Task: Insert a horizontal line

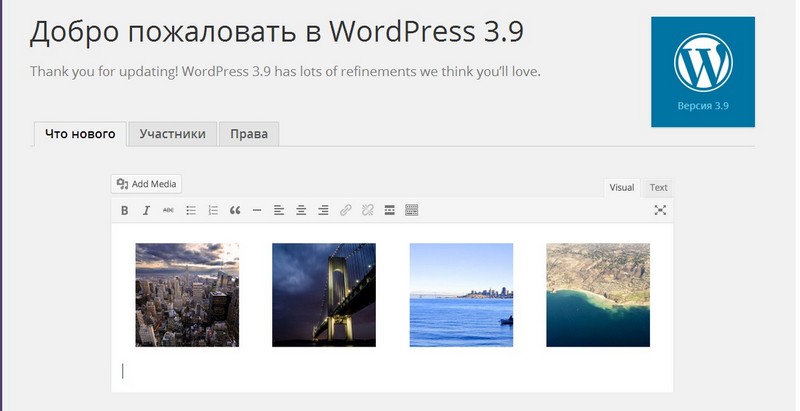Action: pyautogui.click(x=257, y=210)
